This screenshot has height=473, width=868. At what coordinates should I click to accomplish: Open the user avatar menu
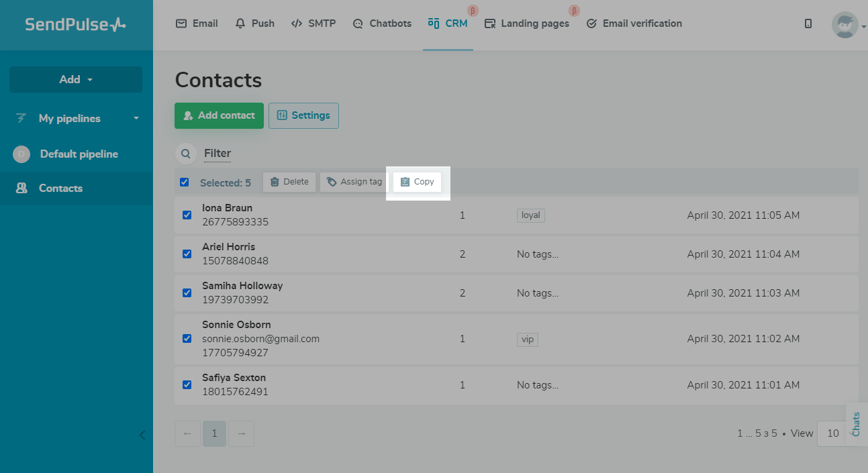tap(845, 25)
